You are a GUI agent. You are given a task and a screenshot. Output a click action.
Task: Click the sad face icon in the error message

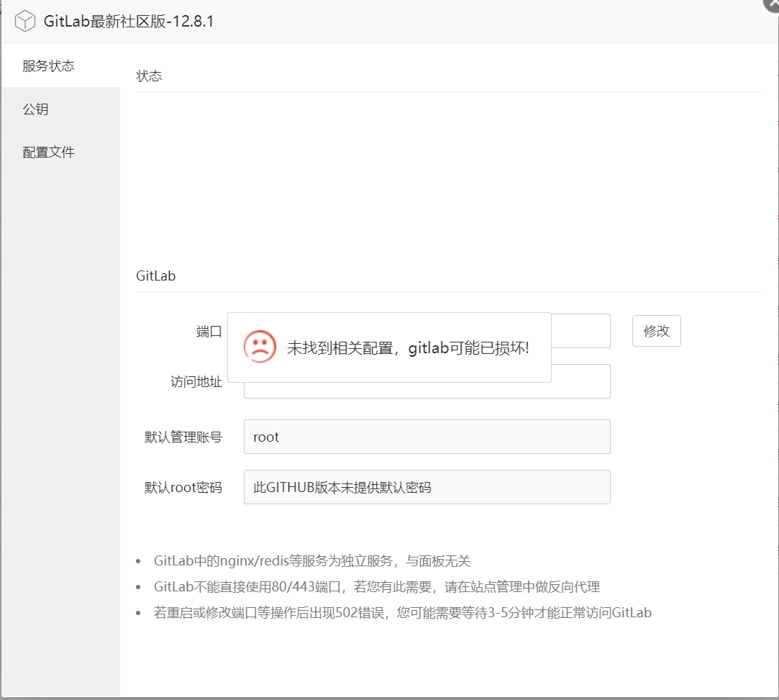point(260,347)
